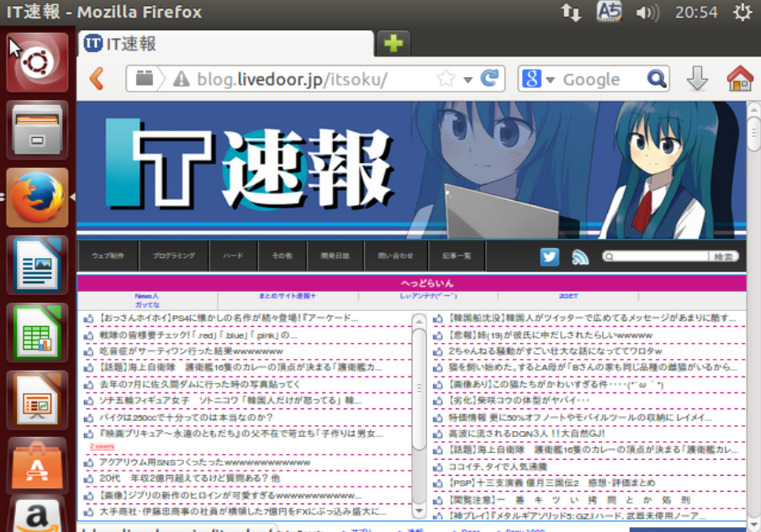Open the power session menu icon
The height and width of the screenshot is (532, 761).
click(743, 12)
